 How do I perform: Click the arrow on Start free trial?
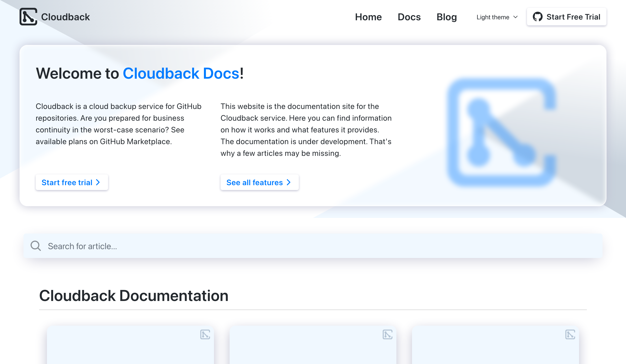click(98, 182)
